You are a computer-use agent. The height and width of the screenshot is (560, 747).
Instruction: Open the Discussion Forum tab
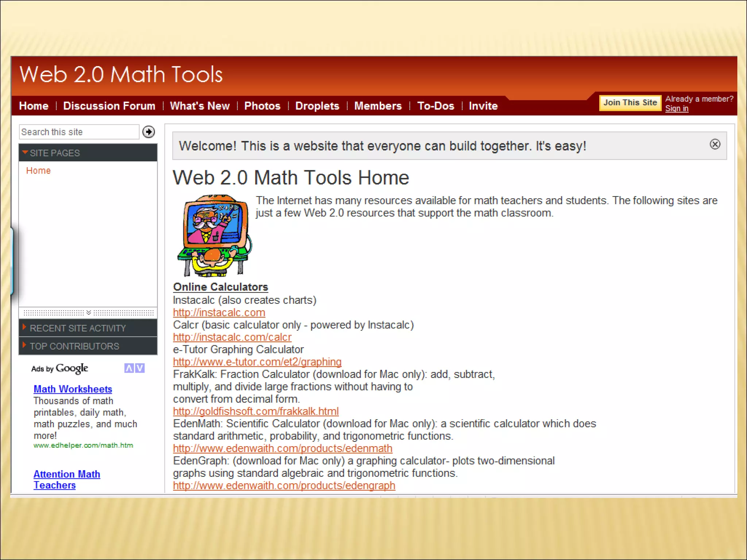click(x=109, y=106)
